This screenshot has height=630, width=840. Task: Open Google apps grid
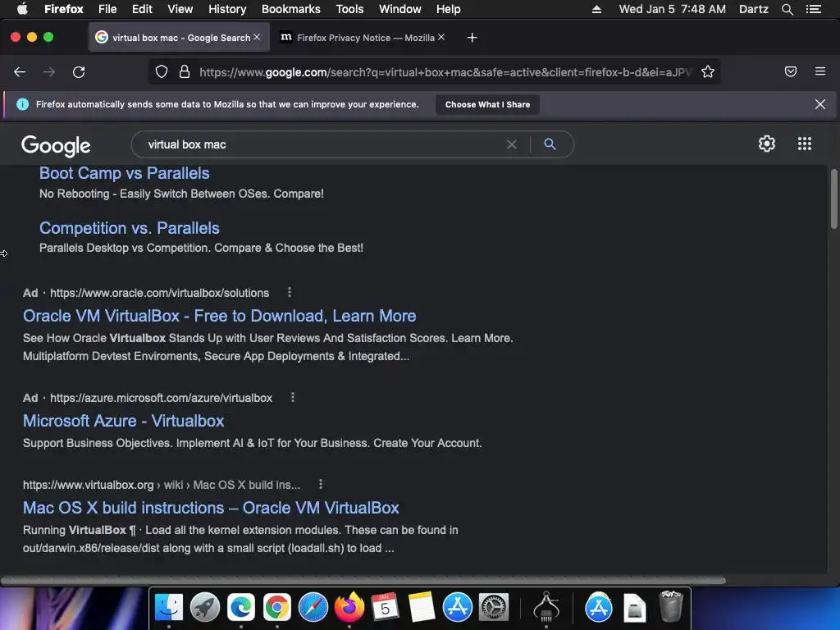pos(805,144)
